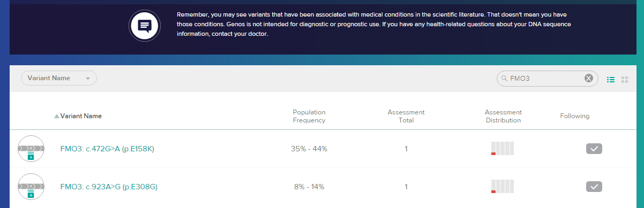The image size is (644, 208).
Task: Click the chat message bubble icon
Action: coord(145,26)
